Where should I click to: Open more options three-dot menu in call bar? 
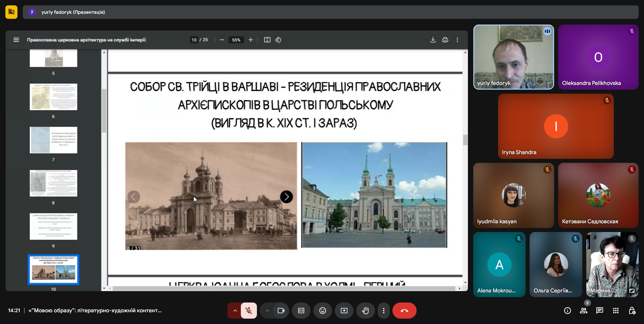tap(384, 311)
